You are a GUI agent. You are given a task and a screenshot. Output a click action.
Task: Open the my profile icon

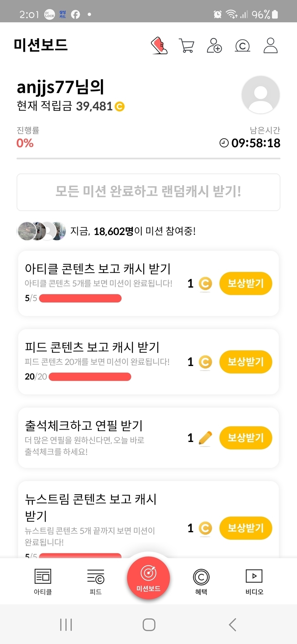(x=271, y=45)
